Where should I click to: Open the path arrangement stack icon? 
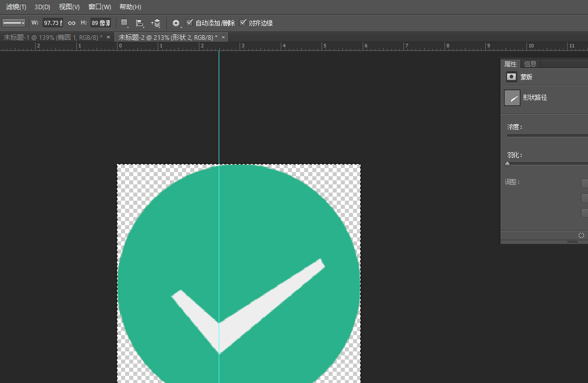pos(156,23)
